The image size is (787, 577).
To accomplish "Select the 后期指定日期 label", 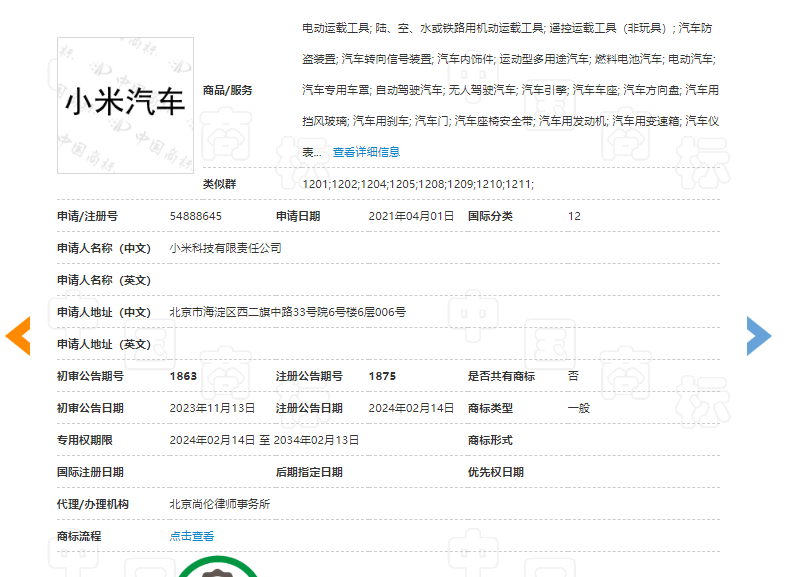I will click(x=309, y=472).
